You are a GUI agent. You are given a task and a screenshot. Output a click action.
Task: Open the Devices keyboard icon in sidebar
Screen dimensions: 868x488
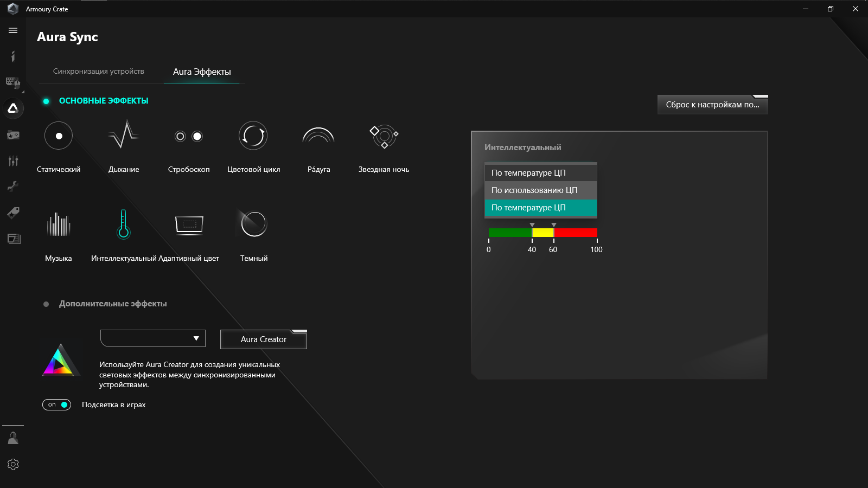click(x=13, y=82)
